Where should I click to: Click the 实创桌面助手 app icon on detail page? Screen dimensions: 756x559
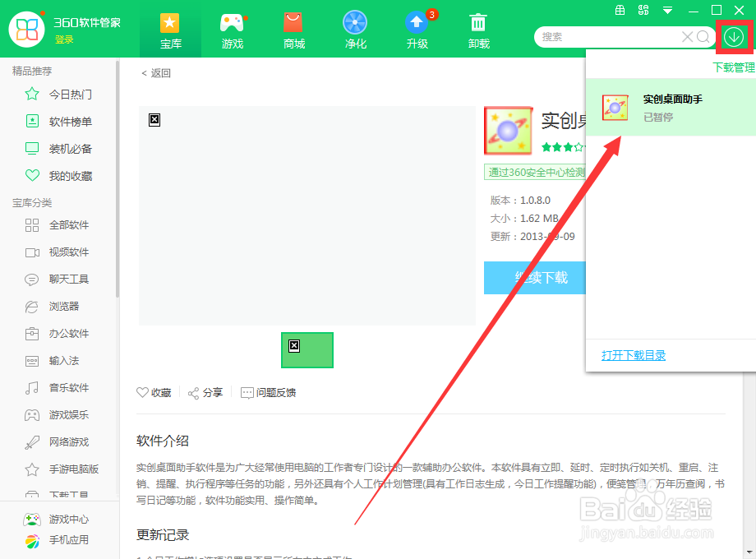click(508, 131)
